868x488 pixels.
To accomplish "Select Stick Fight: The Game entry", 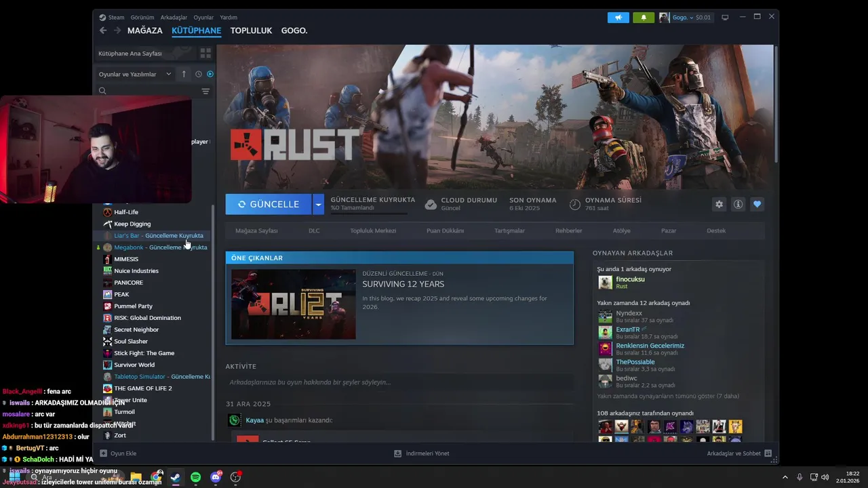I will click(144, 353).
